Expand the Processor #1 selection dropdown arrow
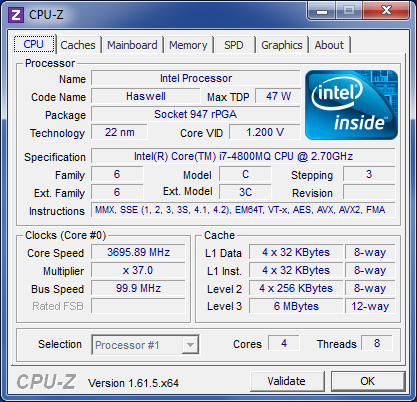The width and height of the screenshot is (417, 402). point(190,345)
